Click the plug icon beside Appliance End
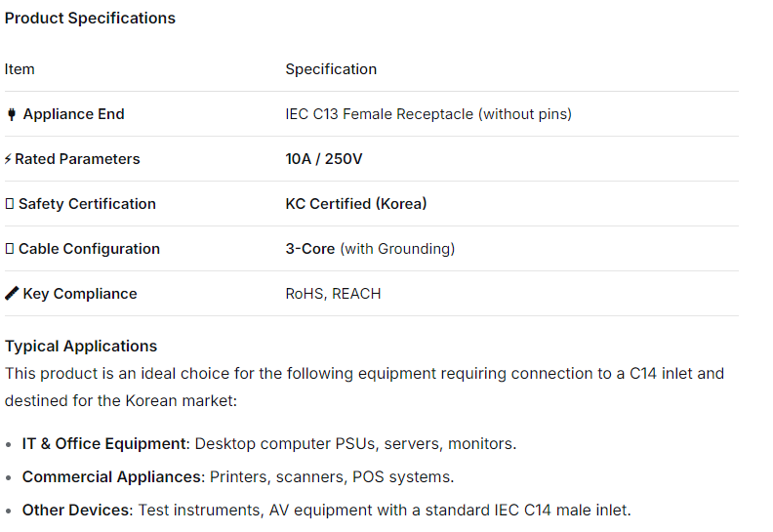Screen dimensions: 773x532 [12, 114]
